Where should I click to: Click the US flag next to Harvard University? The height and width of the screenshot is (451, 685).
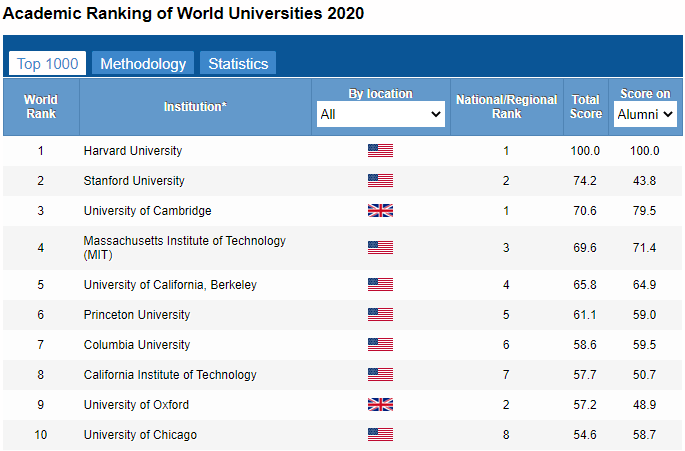380,151
